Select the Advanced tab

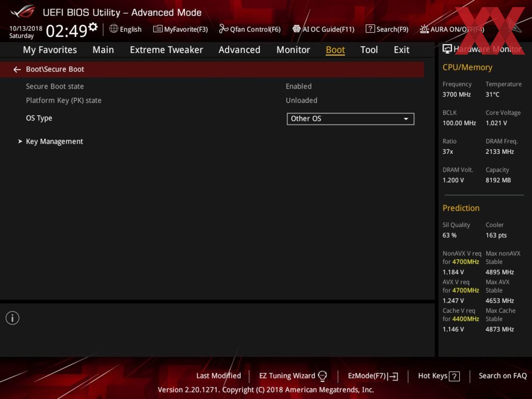tap(239, 50)
